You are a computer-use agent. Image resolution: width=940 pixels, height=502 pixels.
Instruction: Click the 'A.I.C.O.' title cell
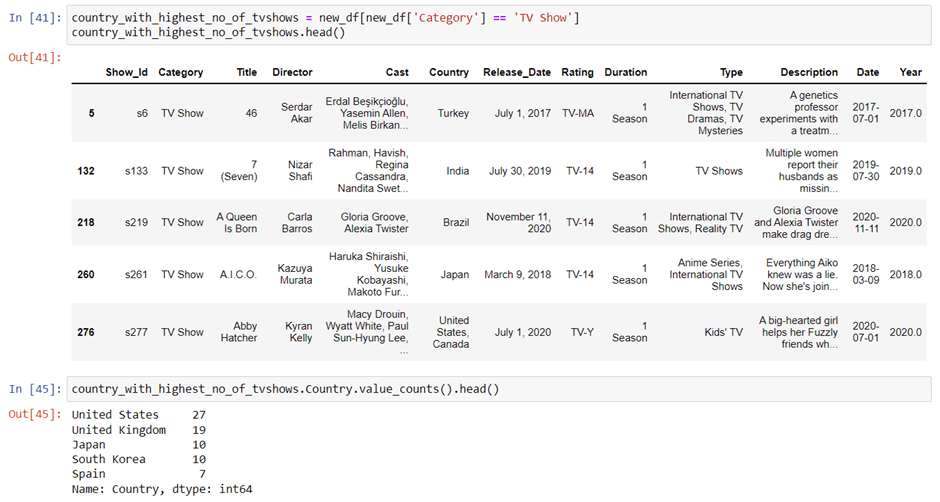click(x=238, y=275)
